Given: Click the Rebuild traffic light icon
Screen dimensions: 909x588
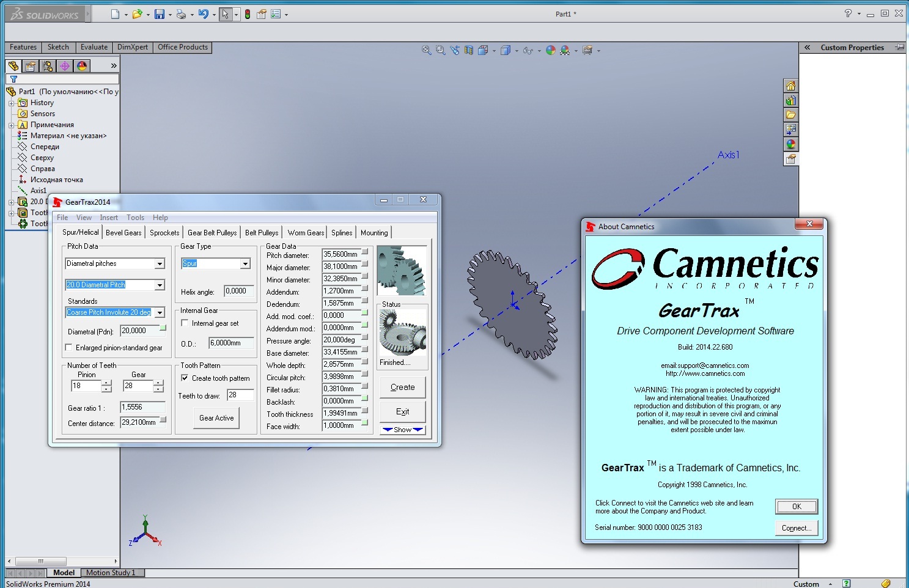Looking at the screenshot, I should tap(248, 14).
